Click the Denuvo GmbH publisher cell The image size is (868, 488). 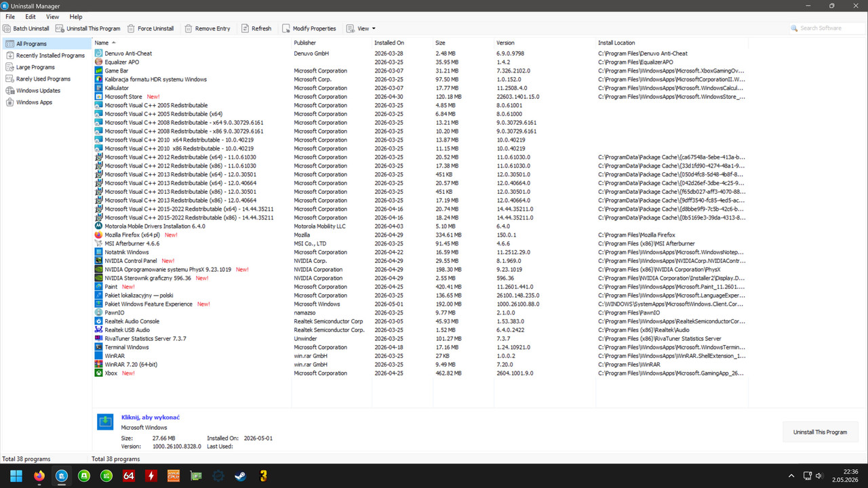click(310, 54)
